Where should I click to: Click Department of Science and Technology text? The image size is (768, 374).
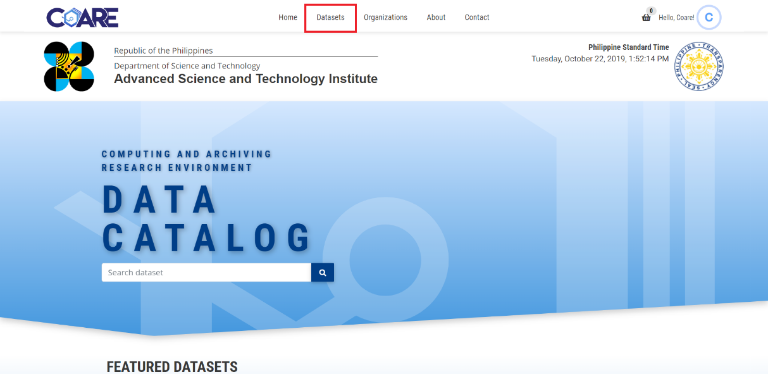187,66
